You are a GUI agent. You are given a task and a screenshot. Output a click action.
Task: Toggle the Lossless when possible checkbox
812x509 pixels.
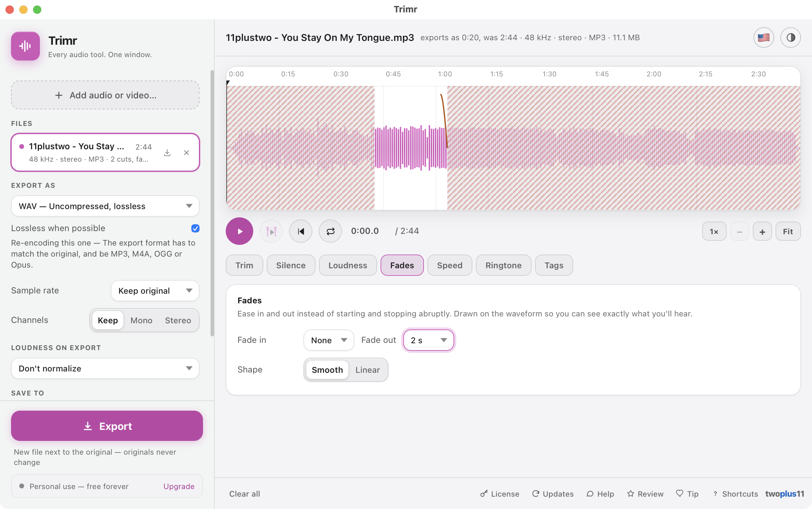tap(195, 228)
